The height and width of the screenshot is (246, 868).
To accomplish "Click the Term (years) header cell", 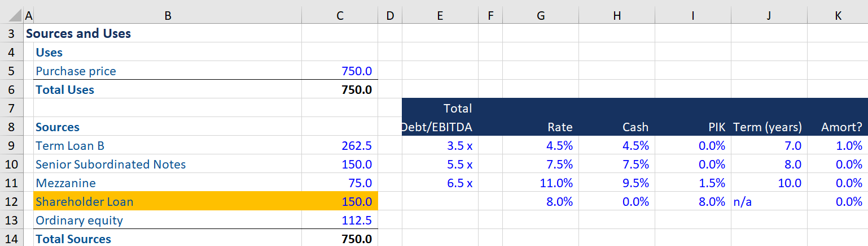I will coord(768,127).
